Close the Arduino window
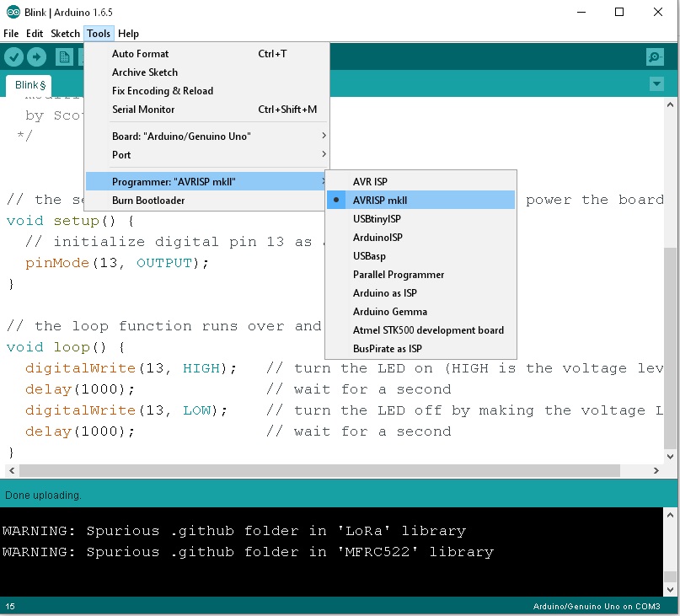680x616 pixels. pos(658,12)
